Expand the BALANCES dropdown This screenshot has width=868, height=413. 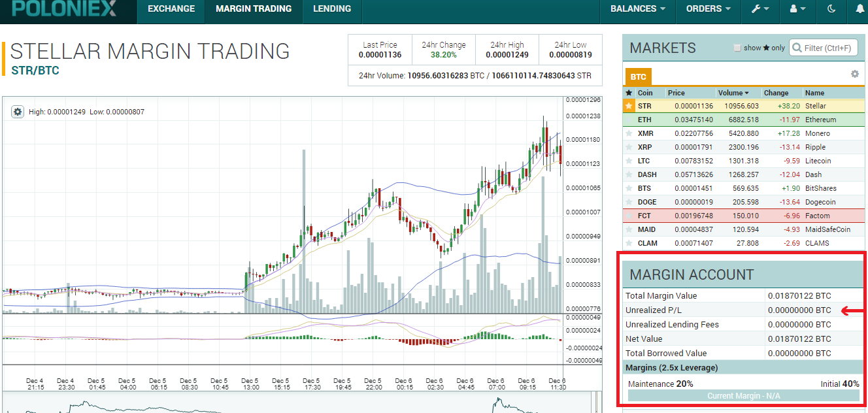coord(637,9)
